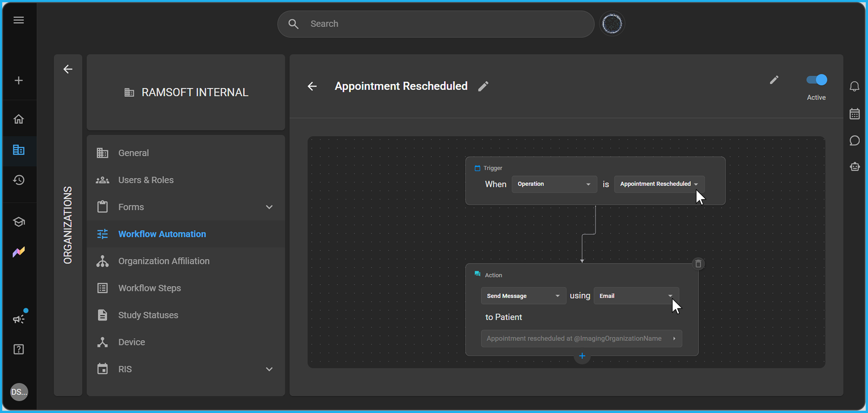This screenshot has height=413, width=868.
Task: Click the Search input field
Action: point(435,24)
